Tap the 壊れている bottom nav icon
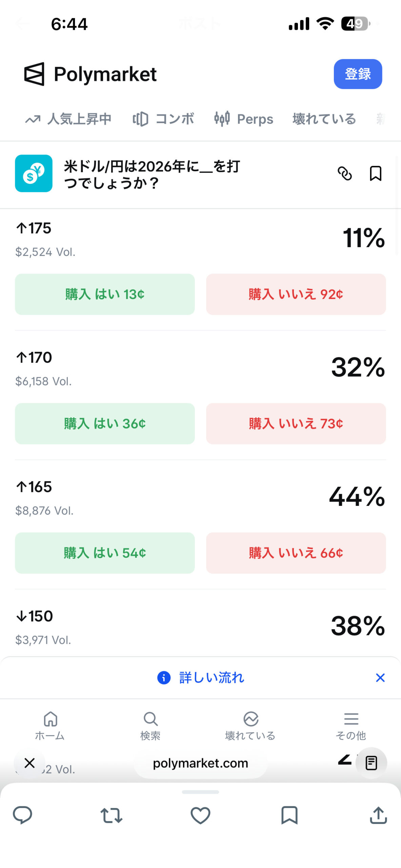Viewport: 401px width, 868px height. tap(251, 719)
